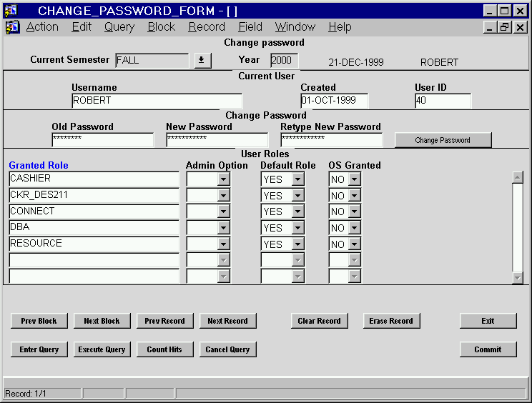
Task: Select the CKR_DES211 granted role field
Action: pyautogui.click(x=94, y=195)
